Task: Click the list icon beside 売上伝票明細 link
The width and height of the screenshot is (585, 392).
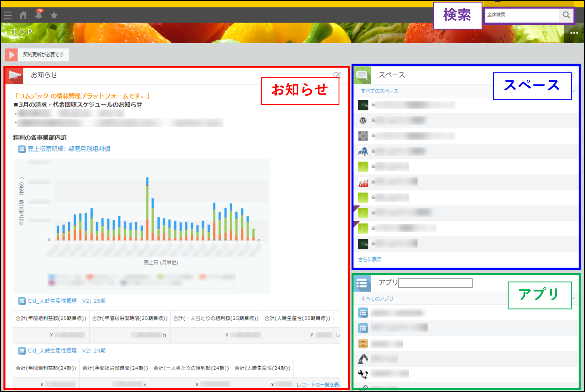Action: pos(22,149)
